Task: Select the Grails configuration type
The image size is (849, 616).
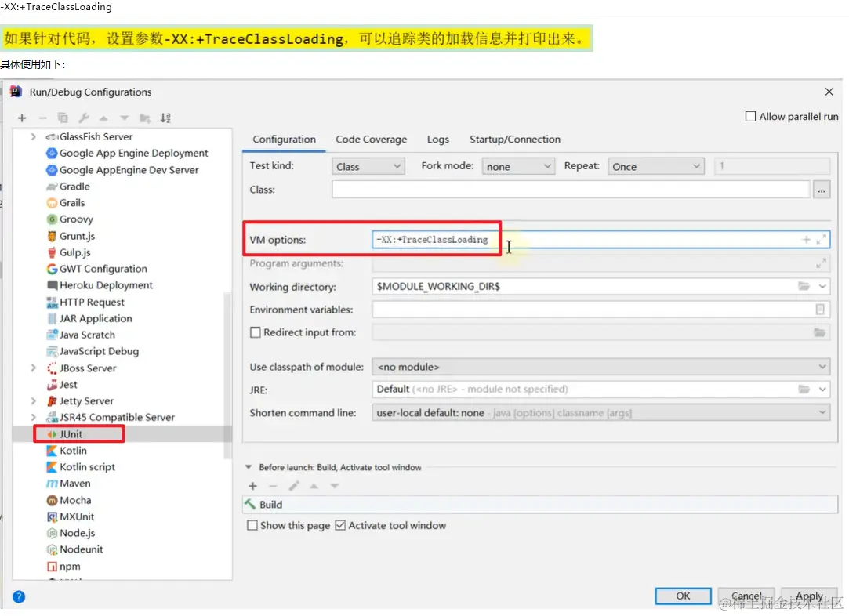Action: 72,203
